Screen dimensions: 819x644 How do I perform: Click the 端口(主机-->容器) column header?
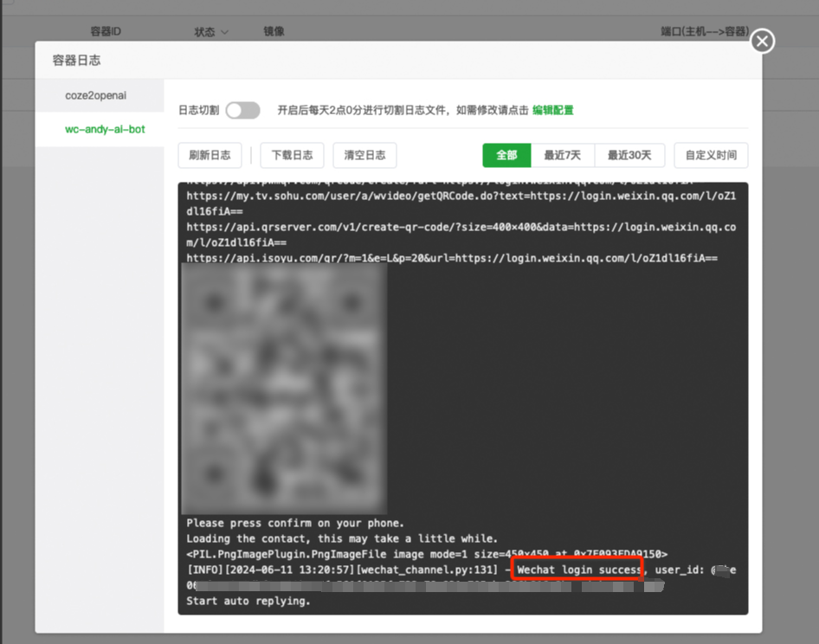(x=705, y=31)
